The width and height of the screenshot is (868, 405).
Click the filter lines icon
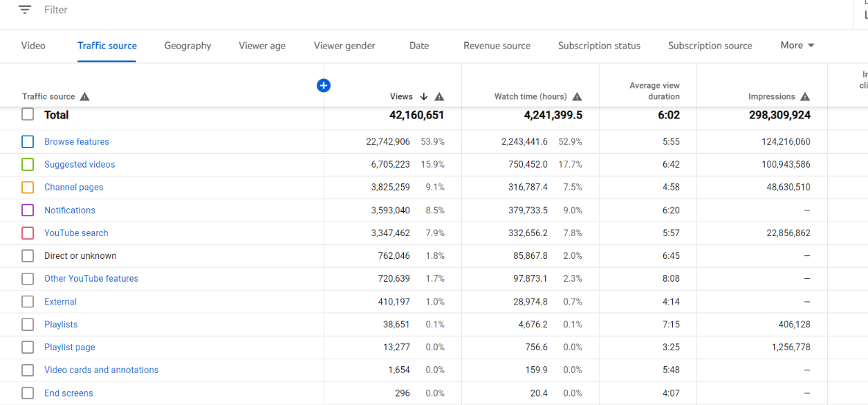pyautogui.click(x=25, y=10)
